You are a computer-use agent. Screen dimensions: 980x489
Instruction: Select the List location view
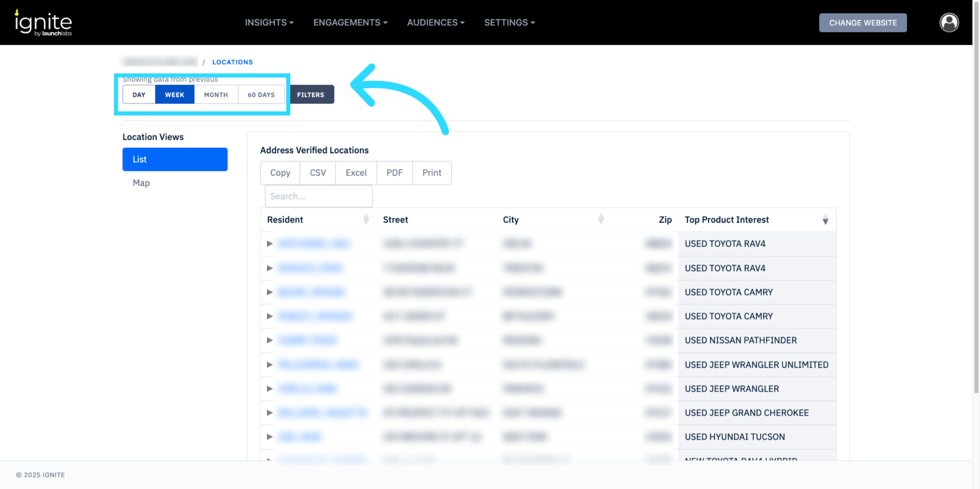coord(175,159)
